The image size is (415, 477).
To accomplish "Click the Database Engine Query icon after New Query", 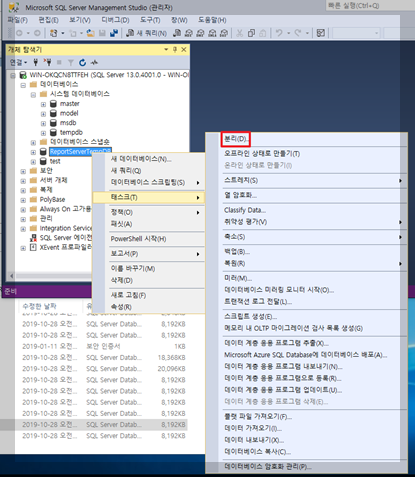I will [x=177, y=33].
